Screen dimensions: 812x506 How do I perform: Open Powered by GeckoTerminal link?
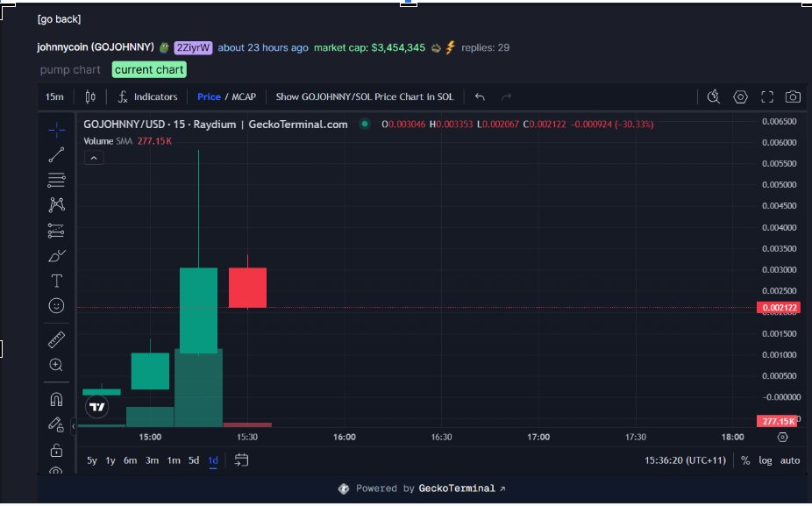[422, 488]
